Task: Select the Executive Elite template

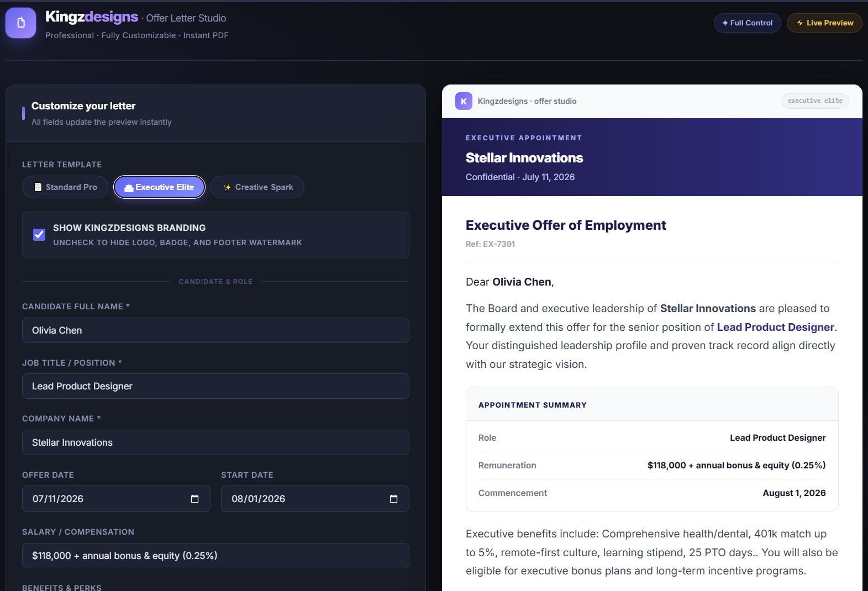Action: point(159,187)
